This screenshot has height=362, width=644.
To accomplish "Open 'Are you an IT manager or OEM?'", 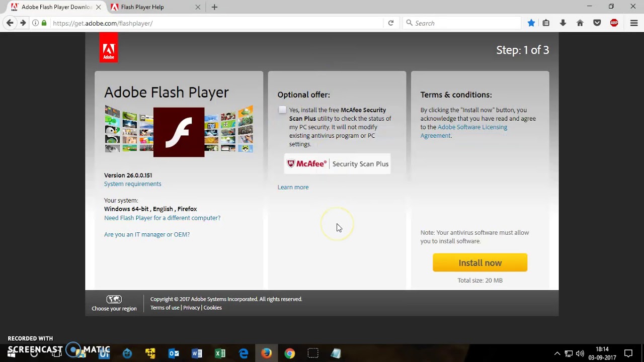I will click(147, 234).
